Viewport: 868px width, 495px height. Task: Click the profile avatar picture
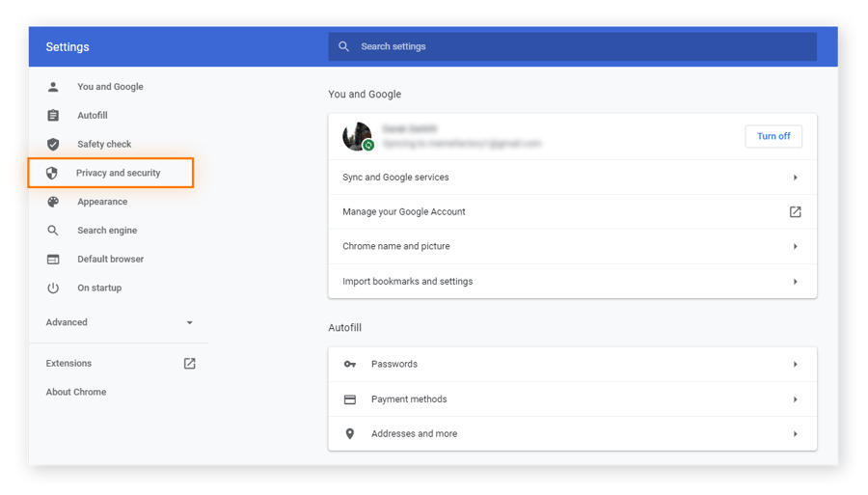point(357,136)
